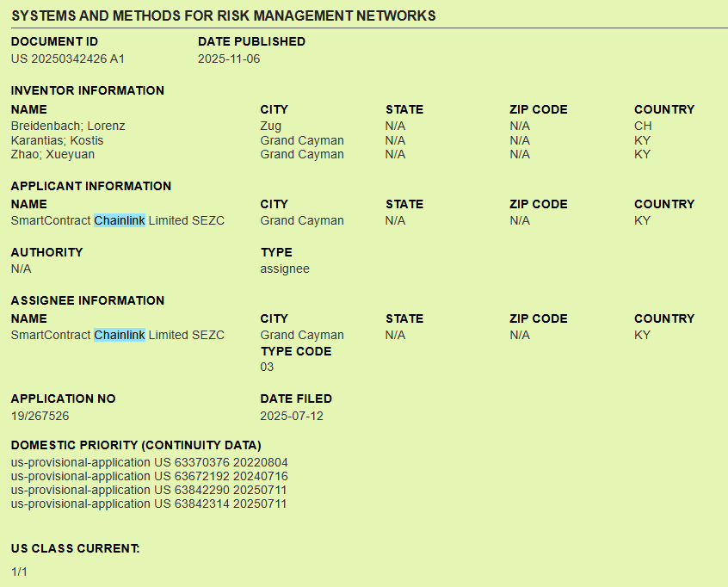The width and height of the screenshot is (728, 587).
Task: Select the published date 2025-11-06
Action: coord(229,59)
